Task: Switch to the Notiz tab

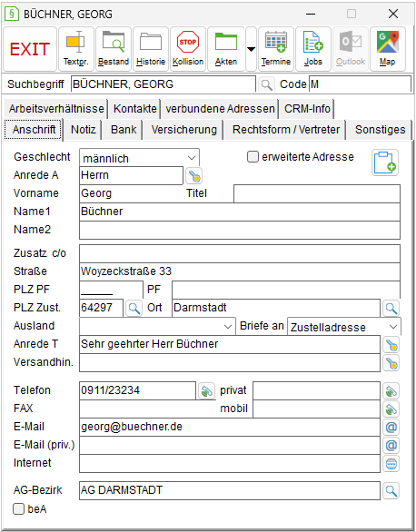Action: pyautogui.click(x=84, y=130)
